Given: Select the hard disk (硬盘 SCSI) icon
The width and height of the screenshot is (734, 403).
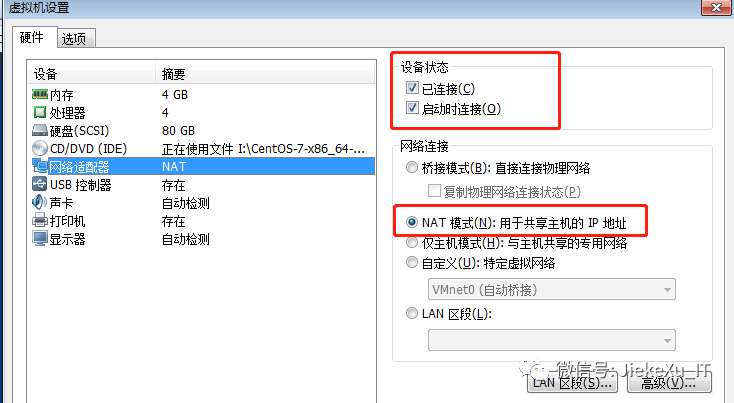Looking at the screenshot, I should coord(40,131).
